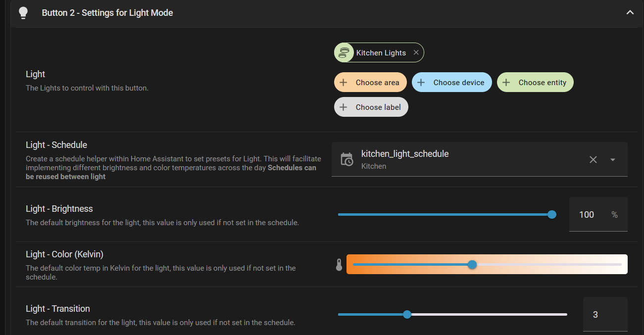Click the plus icon on Choose device

pos(421,83)
